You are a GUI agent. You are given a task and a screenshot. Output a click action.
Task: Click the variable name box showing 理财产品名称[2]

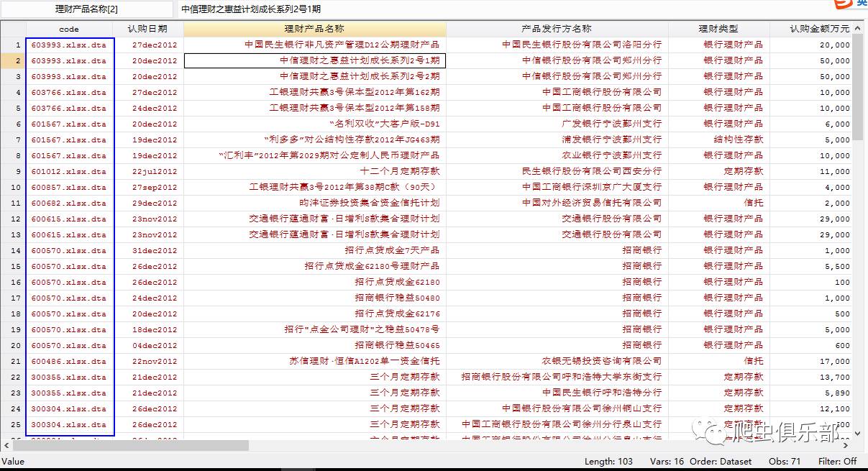(86, 9)
